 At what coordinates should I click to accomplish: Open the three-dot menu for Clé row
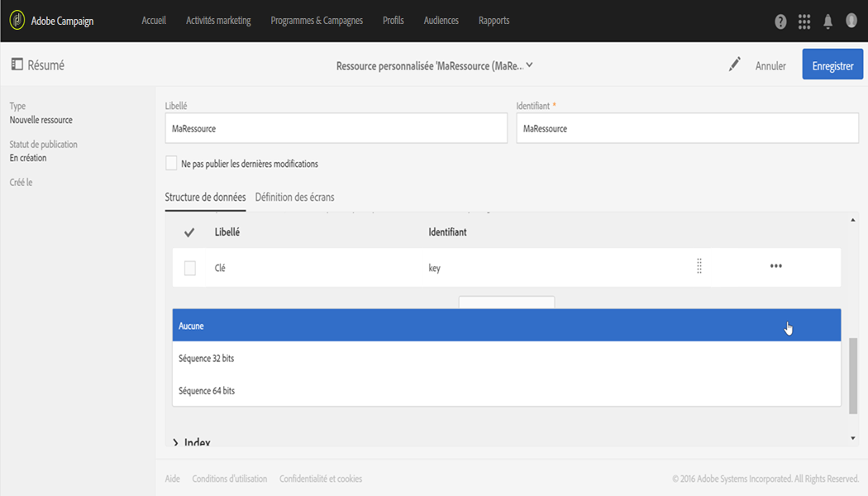pos(775,266)
